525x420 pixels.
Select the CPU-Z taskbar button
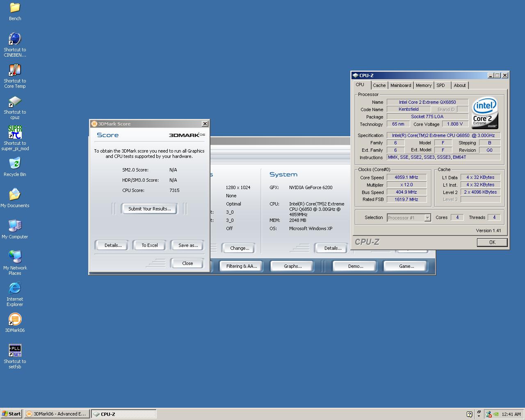[x=123, y=414]
